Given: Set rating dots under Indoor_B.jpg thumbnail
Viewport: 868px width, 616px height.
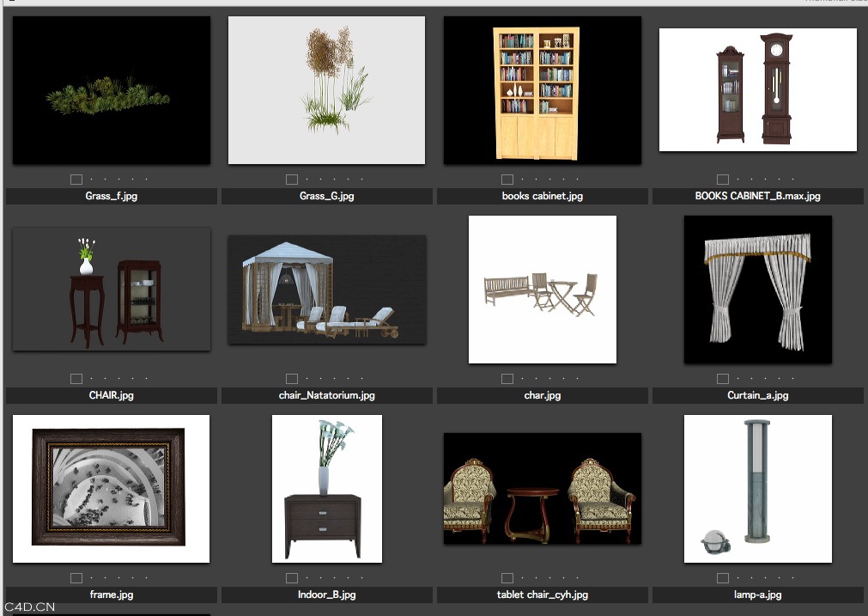Looking at the screenshot, I should tap(334, 578).
